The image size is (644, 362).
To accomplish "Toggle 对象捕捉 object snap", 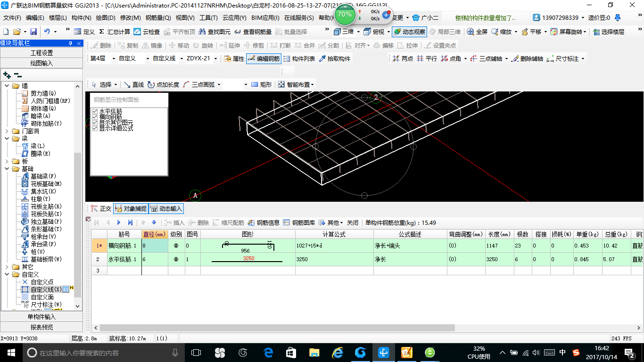I will (x=131, y=208).
